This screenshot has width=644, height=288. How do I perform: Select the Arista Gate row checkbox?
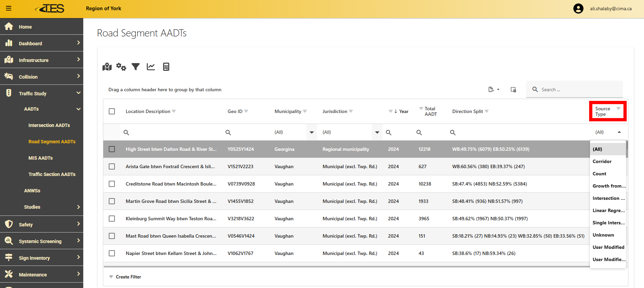[112, 166]
